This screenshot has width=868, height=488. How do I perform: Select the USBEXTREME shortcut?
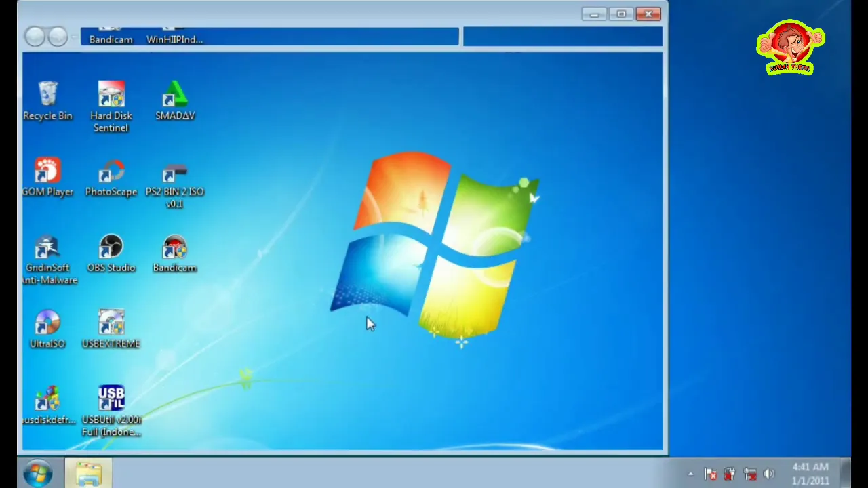tap(111, 329)
